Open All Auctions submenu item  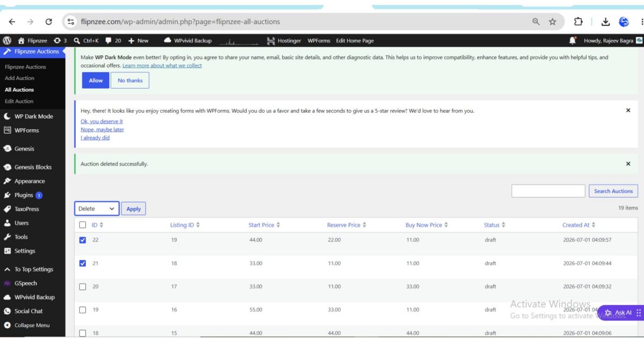point(19,90)
